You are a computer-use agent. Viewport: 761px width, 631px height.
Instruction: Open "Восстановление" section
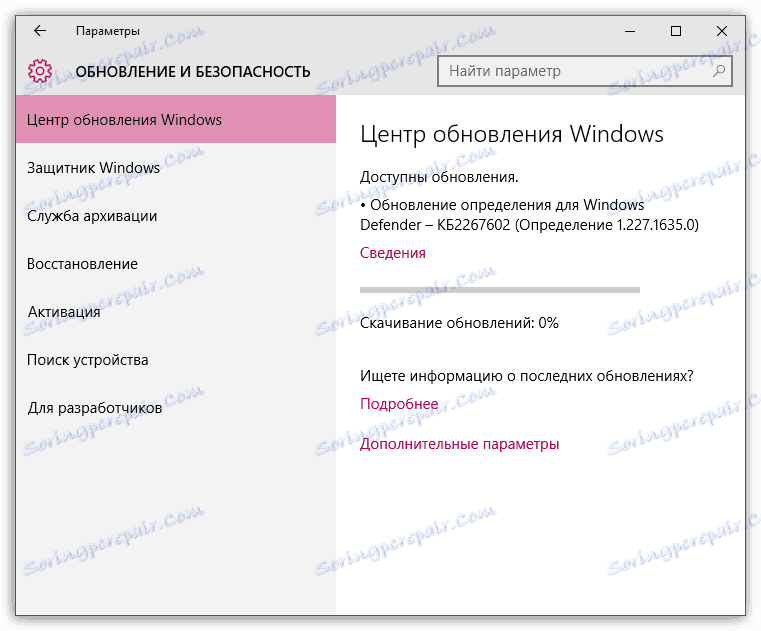(x=176, y=264)
